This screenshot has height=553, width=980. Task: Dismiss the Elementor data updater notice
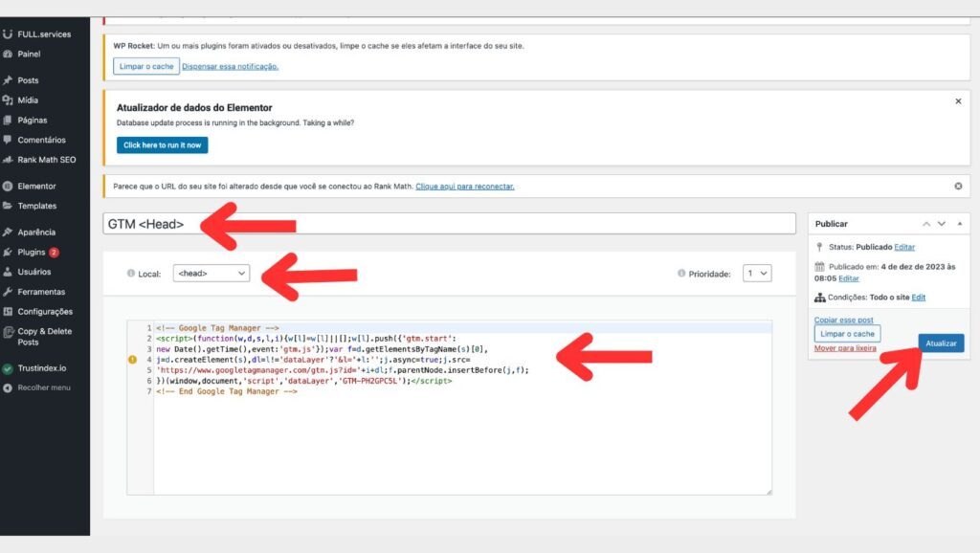click(x=958, y=101)
